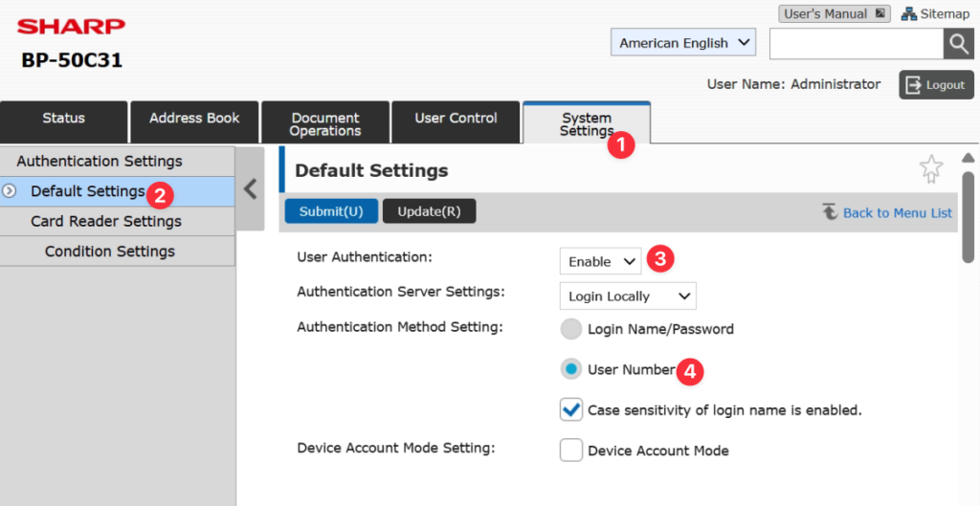Click the search input field

click(x=857, y=44)
